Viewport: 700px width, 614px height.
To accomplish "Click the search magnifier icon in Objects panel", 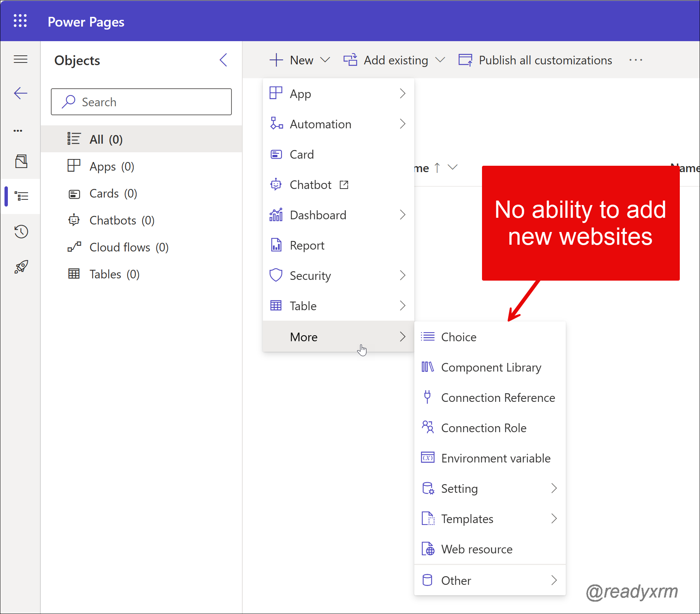I will coord(69,102).
